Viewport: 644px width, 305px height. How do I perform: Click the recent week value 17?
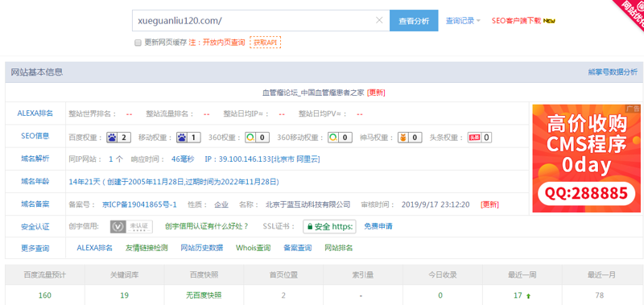pyautogui.click(x=518, y=295)
